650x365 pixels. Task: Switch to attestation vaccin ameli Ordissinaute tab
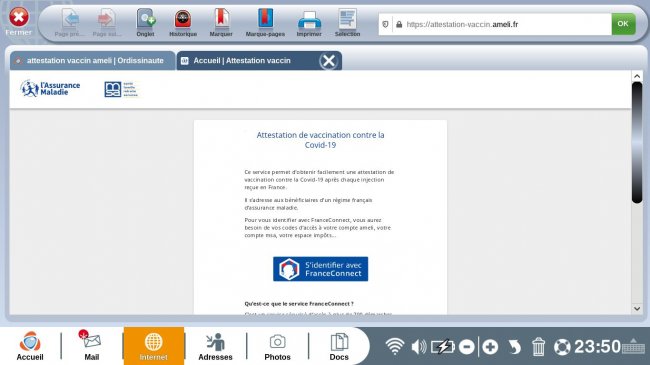pos(92,61)
